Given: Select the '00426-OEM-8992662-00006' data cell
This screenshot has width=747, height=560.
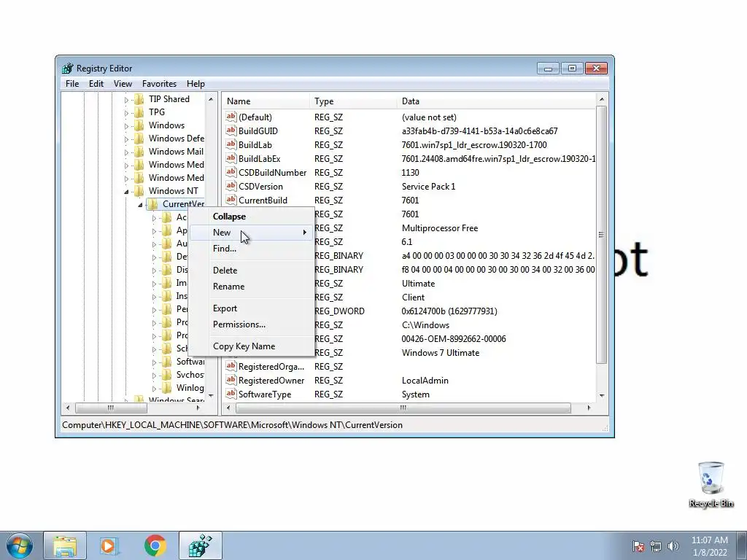Looking at the screenshot, I should (454, 339).
